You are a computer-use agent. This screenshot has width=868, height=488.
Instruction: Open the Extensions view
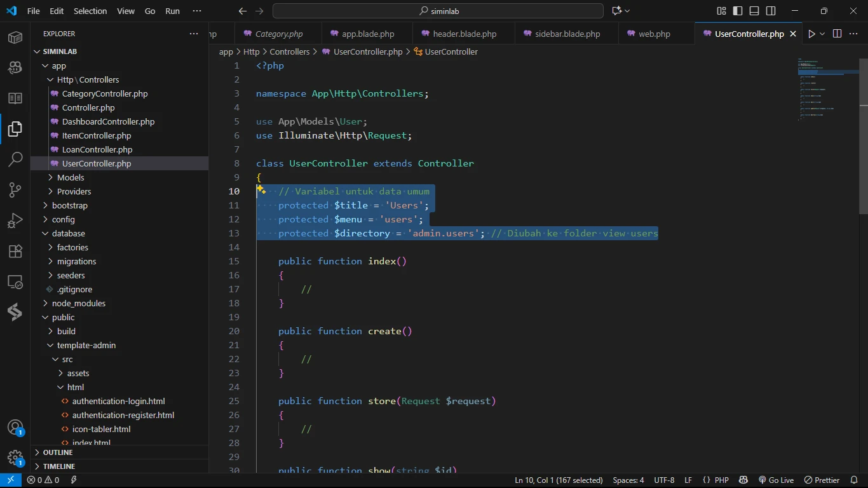click(15, 251)
